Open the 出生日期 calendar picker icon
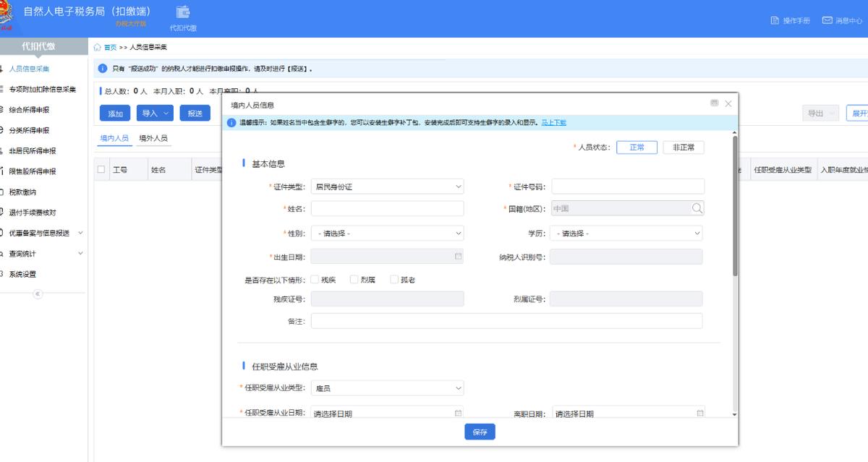 (x=458, y=257)
